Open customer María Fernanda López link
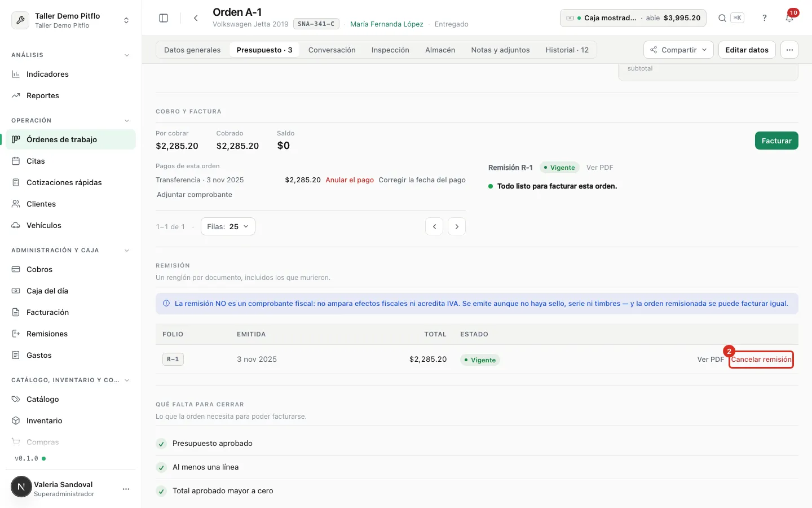This screenshot has height=508, width=812. tap(387, 24)
